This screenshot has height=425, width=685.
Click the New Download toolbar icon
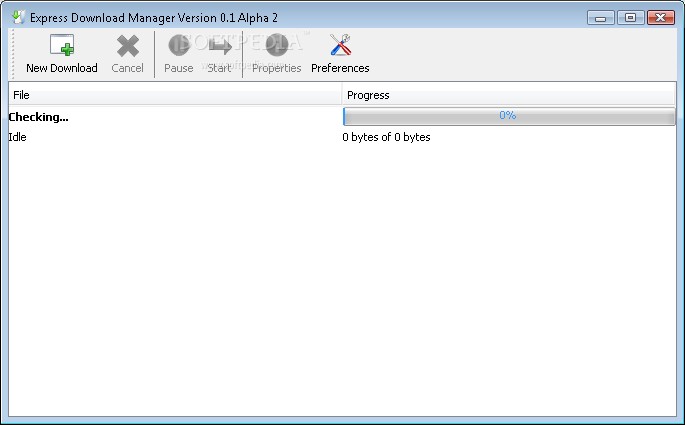(62, 45)
